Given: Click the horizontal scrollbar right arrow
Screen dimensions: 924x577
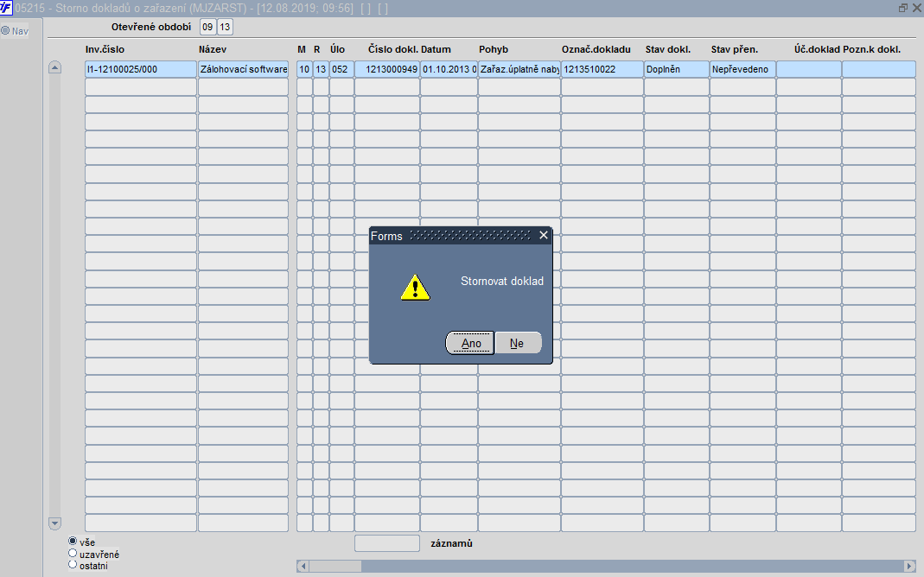Looking at the screenshot, I should coord(909,567).
